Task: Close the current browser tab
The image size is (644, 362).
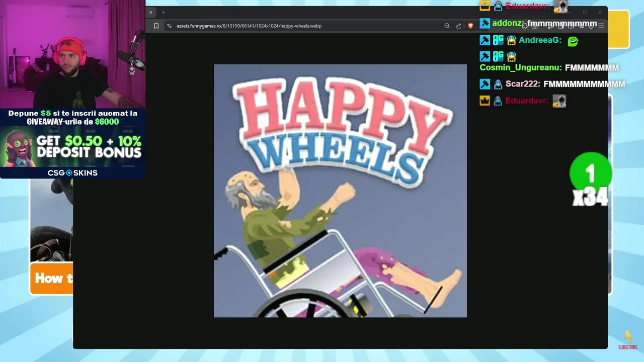Action: (150, 13)
